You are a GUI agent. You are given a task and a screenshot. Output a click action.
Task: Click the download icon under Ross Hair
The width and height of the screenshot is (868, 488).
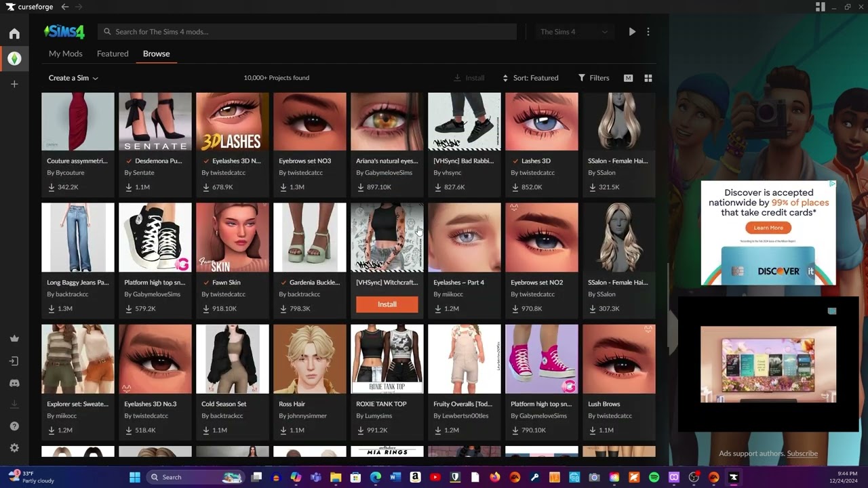tap(283, 430)
